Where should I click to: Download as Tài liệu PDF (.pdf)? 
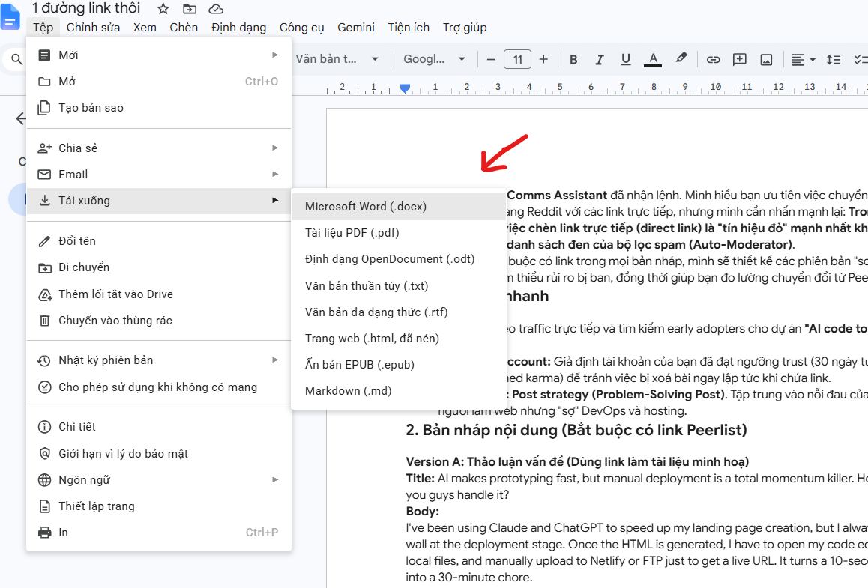coord(399,233)
